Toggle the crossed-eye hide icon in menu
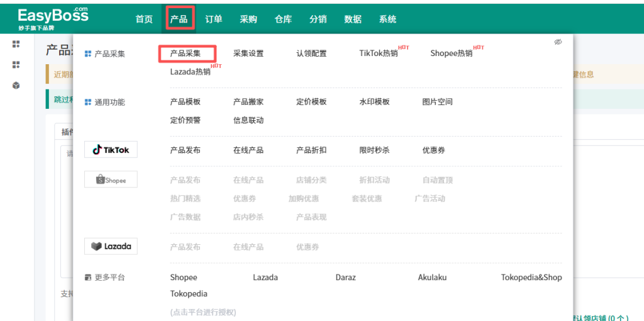Viewport: 644px width, 321px height. (558, 42)
